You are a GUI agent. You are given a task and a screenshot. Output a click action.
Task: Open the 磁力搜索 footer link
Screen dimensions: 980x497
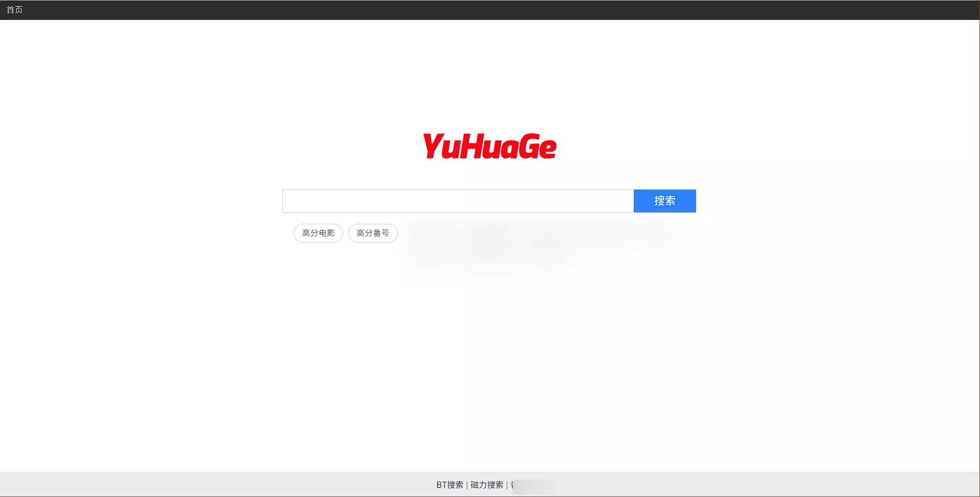click(x=487, y=485)
